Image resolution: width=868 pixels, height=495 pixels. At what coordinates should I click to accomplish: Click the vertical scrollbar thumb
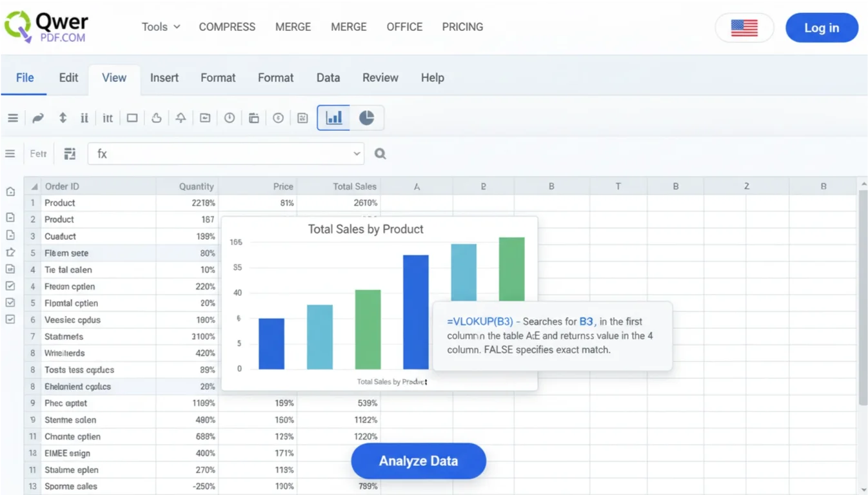pos(863,298)
